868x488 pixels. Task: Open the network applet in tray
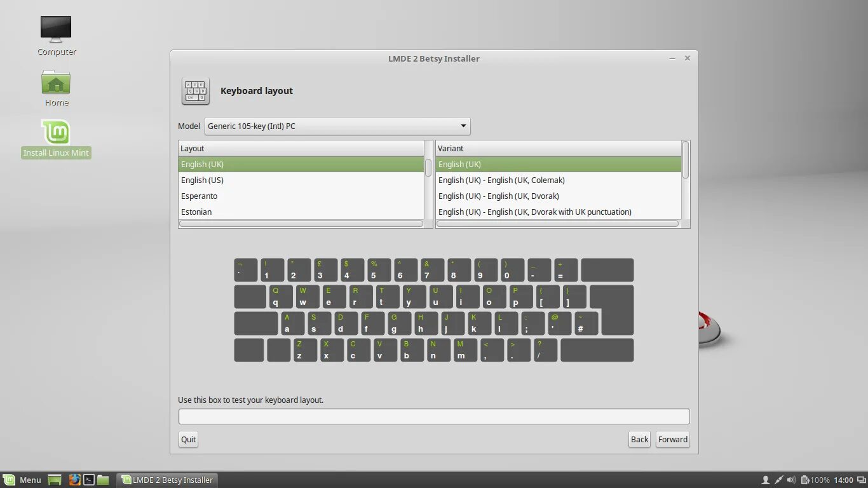[x=778, y=480]
